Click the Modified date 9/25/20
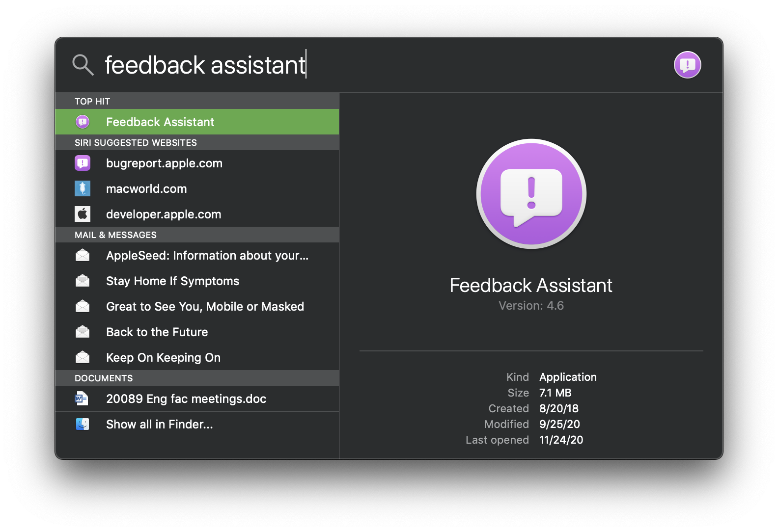 pos(559,424)
